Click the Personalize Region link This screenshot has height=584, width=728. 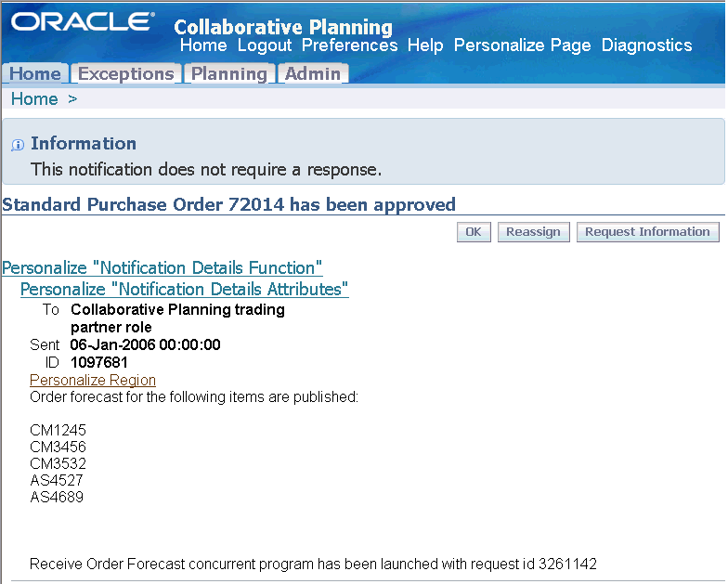[93, 381]
